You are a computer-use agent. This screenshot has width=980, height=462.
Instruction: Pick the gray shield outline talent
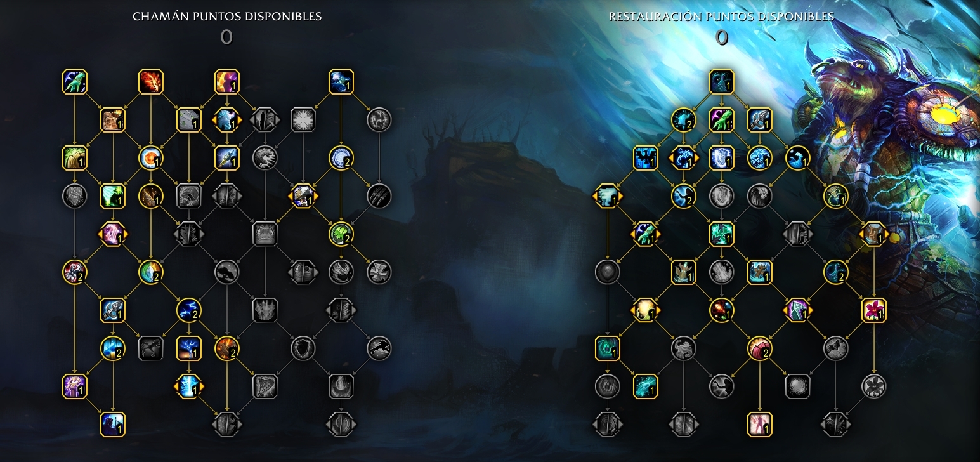coord(303,348)
